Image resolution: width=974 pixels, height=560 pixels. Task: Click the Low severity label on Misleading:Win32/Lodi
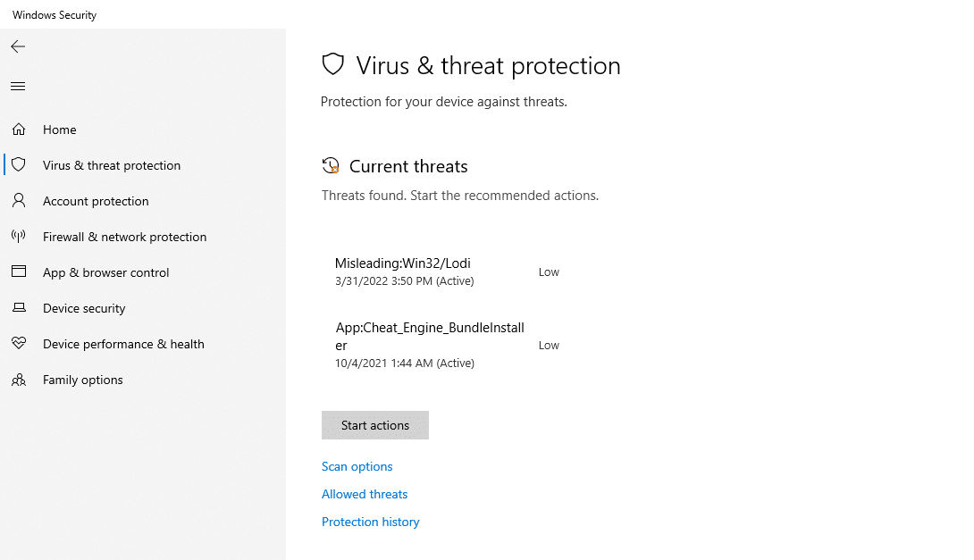[548, 272]
